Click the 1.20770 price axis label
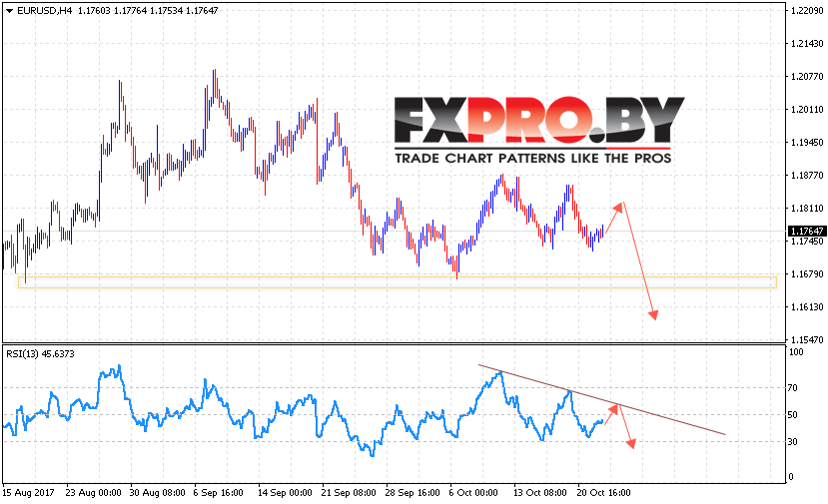The image size is (828, 504). coord(807,77)
